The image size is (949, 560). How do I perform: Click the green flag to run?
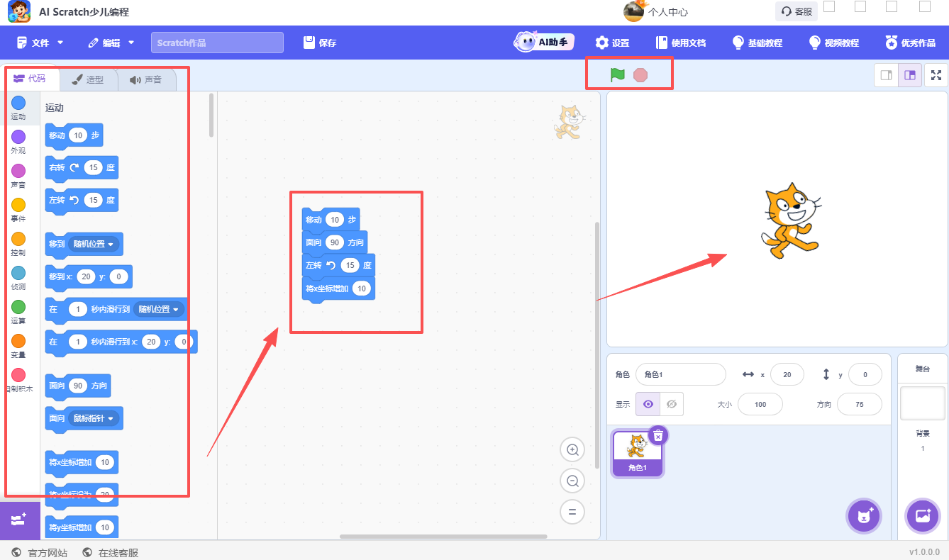[618, 74]
